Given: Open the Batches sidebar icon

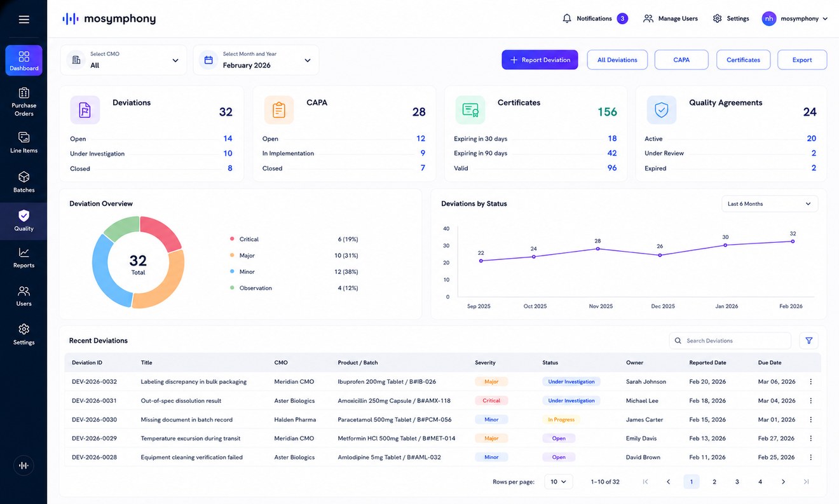Looking at the screenshot, I should click(24, 177).
